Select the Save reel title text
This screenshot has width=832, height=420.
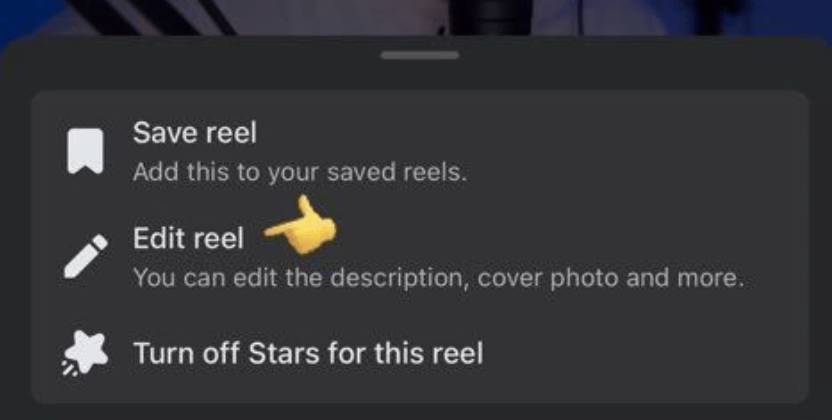pos(195,133)
